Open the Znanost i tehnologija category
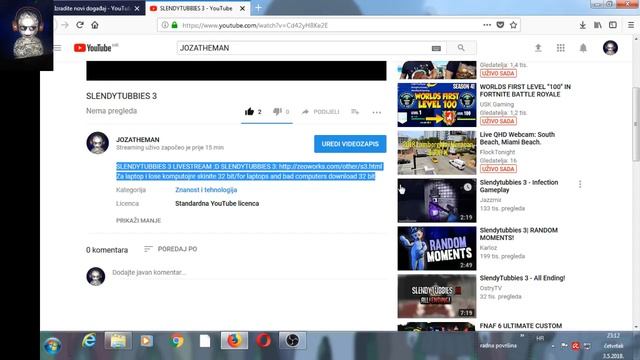The width and height of the screenshot is (640, 360). [206, 190]
